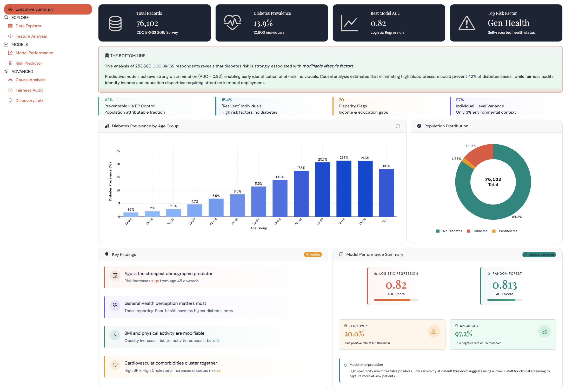Click the Discovery Lab lightbulb icon
This screenshot has width=566, height=392.
(x=10, y=100)
